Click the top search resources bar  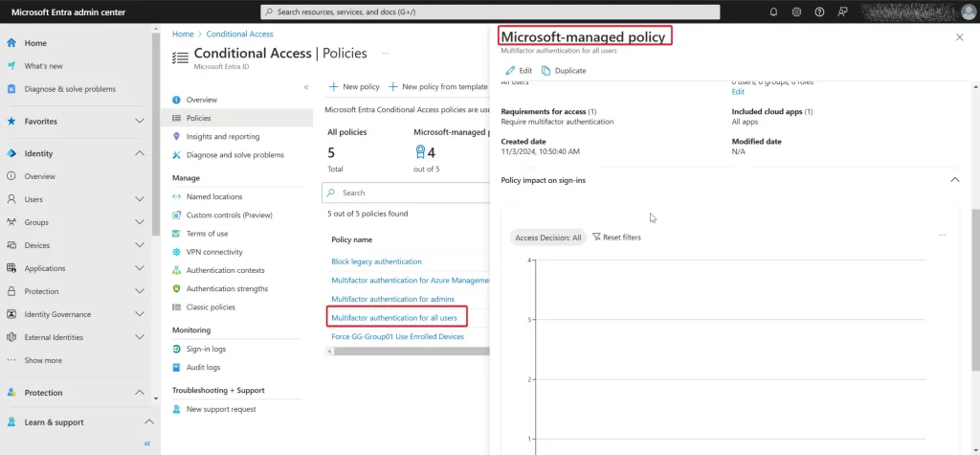490,11
